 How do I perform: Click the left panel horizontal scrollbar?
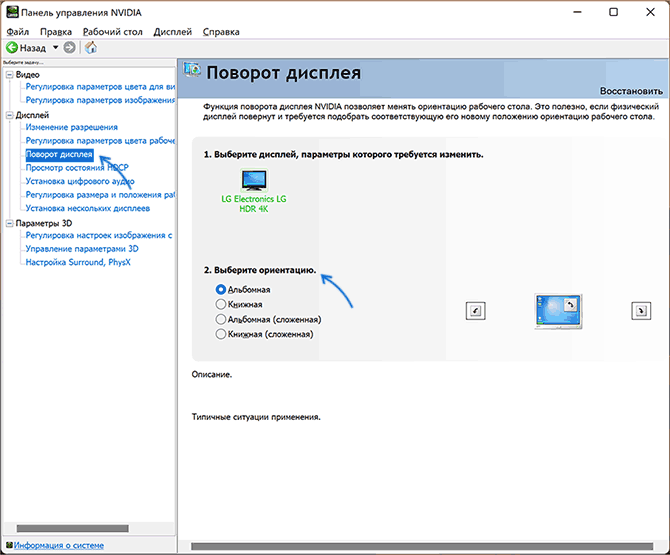point(72,529)
